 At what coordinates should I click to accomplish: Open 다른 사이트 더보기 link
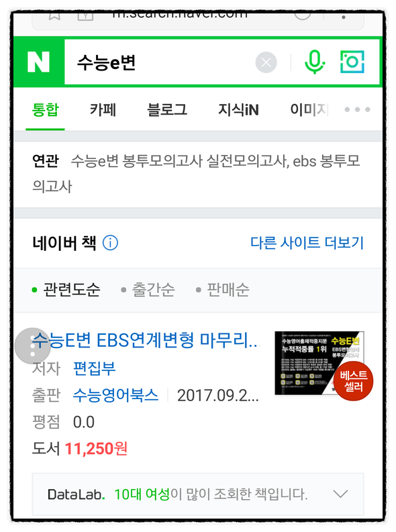coord(307,243)
